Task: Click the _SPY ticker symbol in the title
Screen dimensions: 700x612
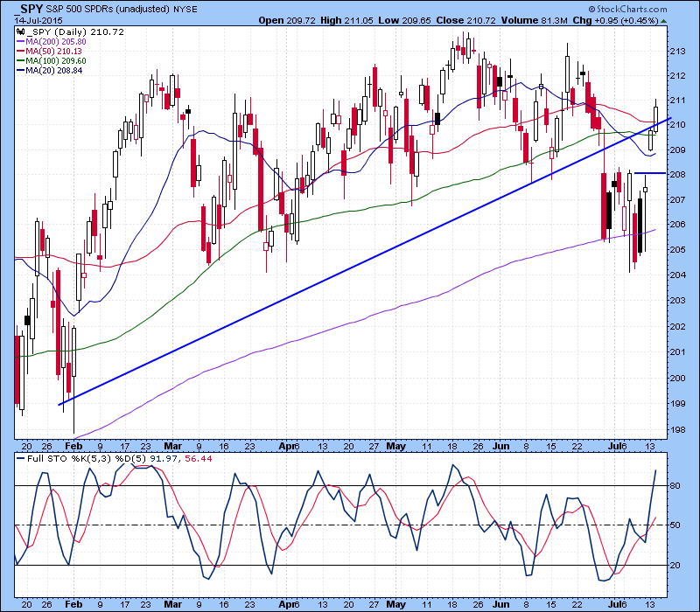Action: (29, 8)
